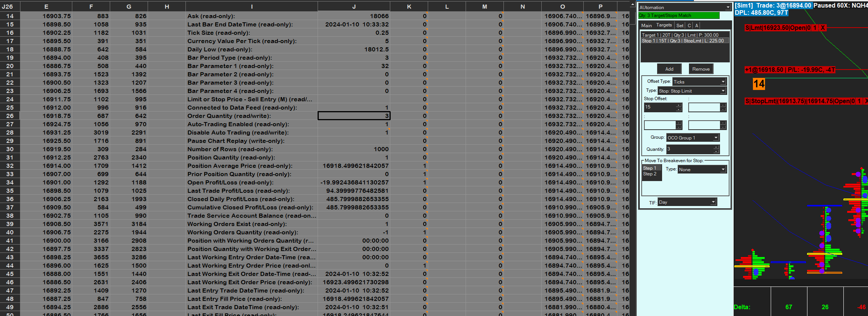868x316 pixels.
Task: Select Step 1 in the breakeven list
Action: pyautogui.click(x=651, y=168)
